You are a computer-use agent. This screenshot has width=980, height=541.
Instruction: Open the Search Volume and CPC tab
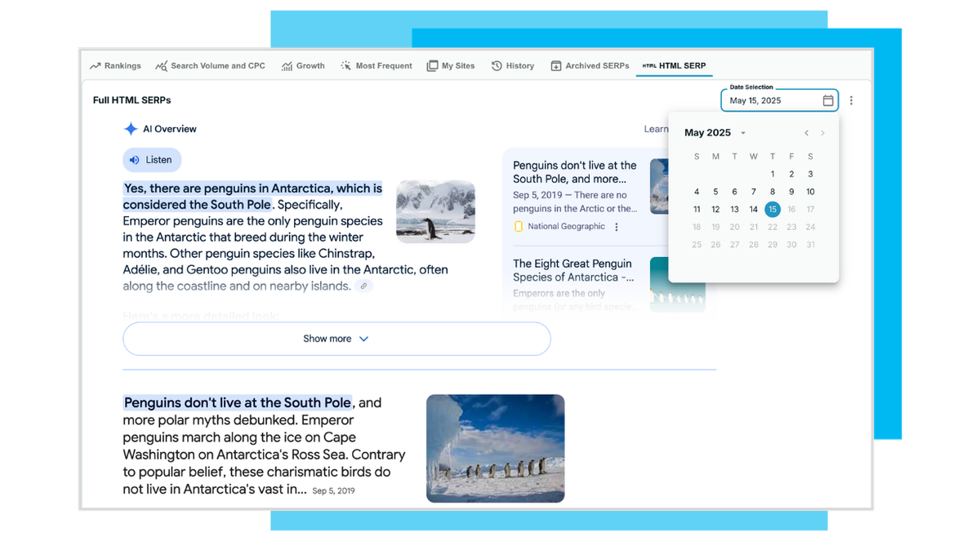pyautogui.click(x=211, y=66)
